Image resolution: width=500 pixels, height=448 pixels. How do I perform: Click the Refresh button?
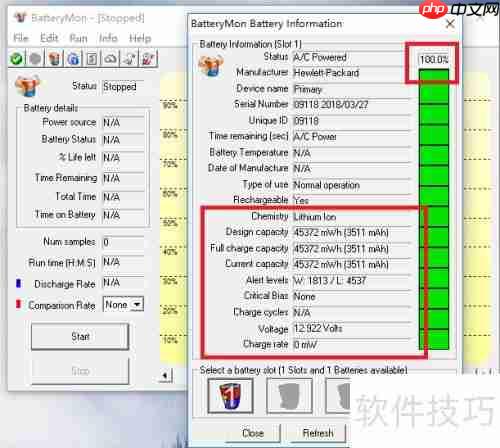tap(318, 433)
